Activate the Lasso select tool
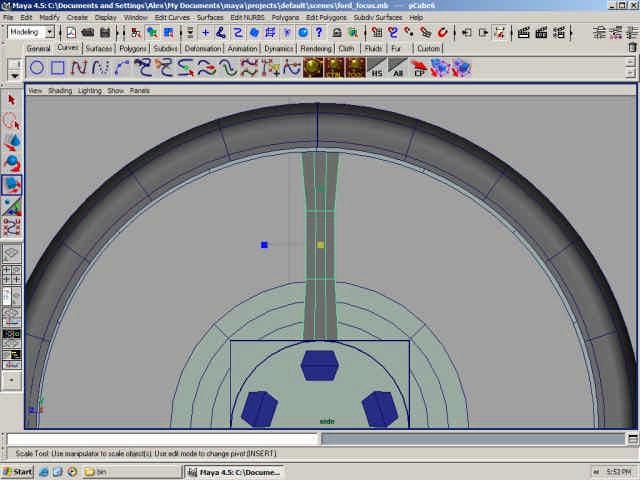Screen dimensions: 640x480 coord(12,121)
